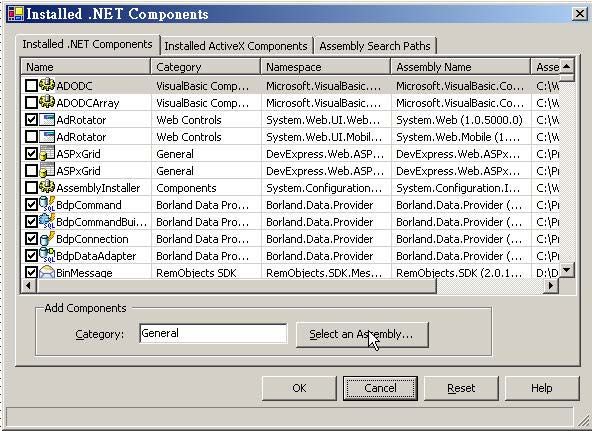Check the second ASPxGrid checkbox

31,171
